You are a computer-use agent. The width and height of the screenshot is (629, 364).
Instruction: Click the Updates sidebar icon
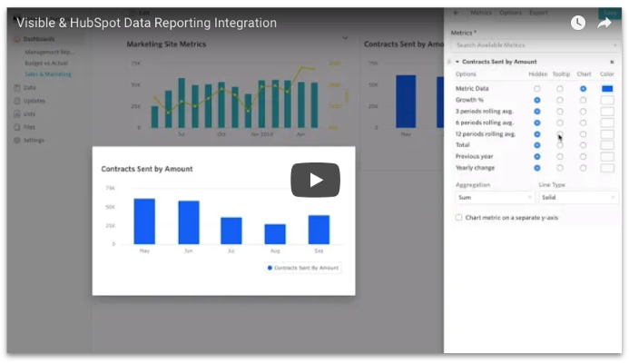pos(17,101)
